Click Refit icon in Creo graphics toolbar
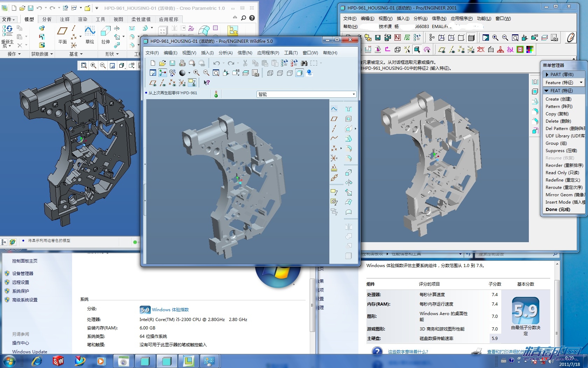588x368 pixels. [x=84, y=65]
